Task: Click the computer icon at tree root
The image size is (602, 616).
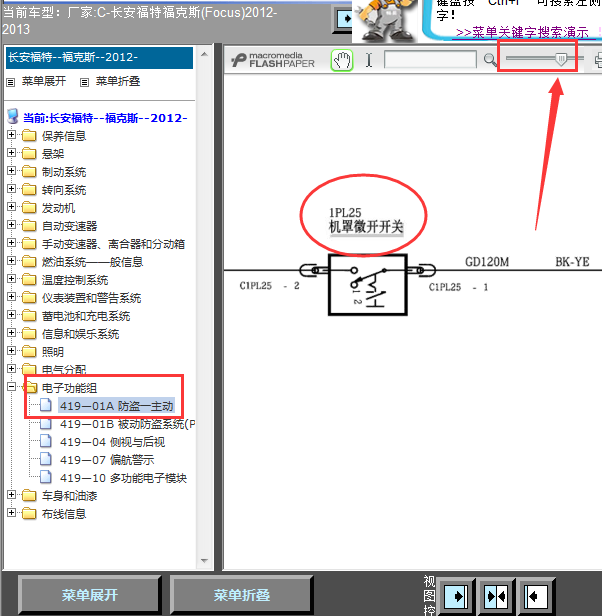Action: click(13, 117)
